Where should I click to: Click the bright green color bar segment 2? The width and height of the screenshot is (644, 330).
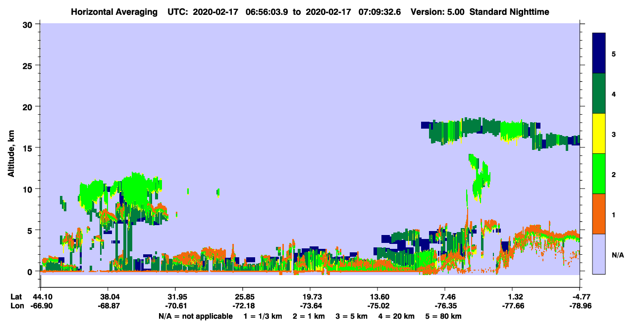[x=599, y=173]
